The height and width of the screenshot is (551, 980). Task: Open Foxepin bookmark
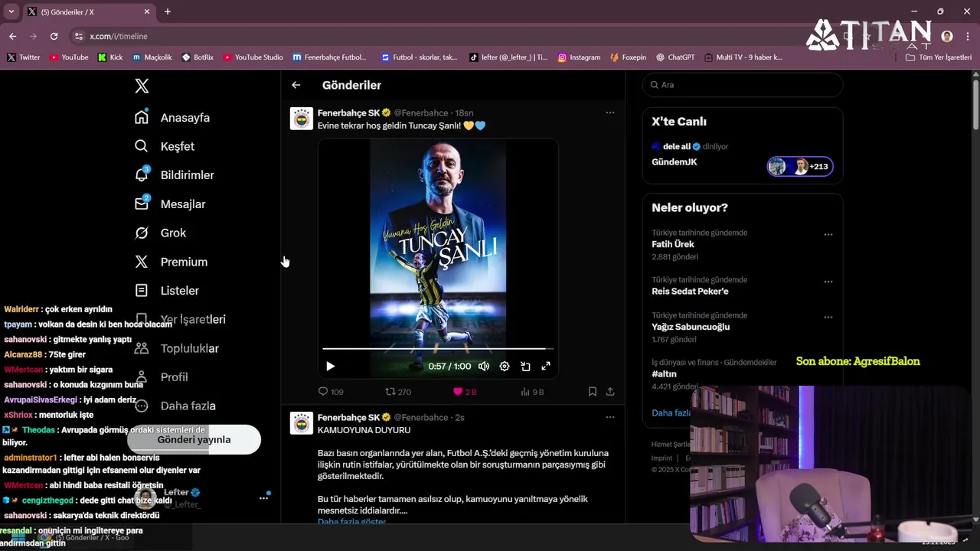tap(628, 57)
